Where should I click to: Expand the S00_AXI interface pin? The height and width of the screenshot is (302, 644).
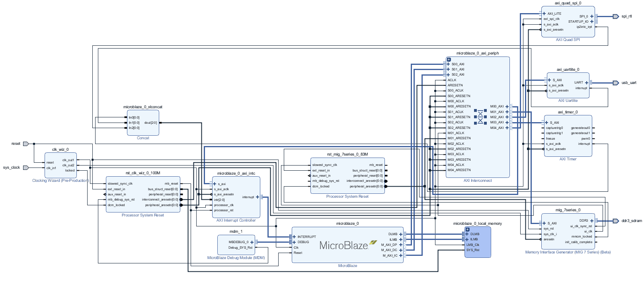coord(449,64)
